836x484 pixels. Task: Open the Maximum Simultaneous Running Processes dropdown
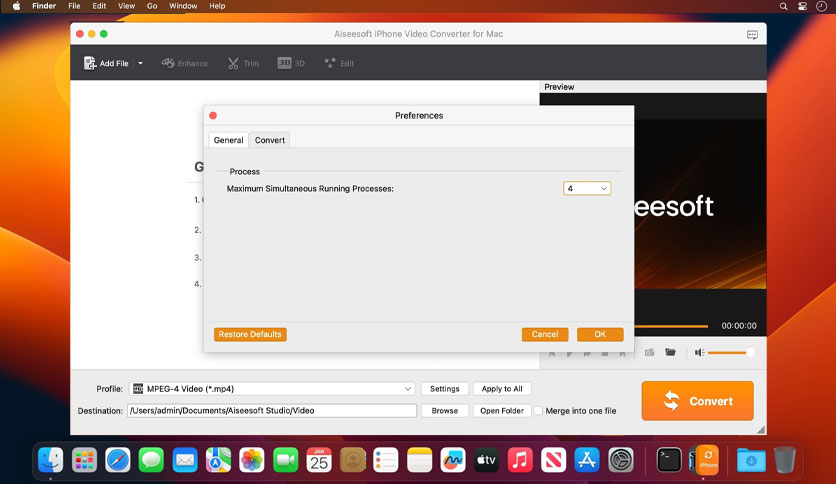586,188
